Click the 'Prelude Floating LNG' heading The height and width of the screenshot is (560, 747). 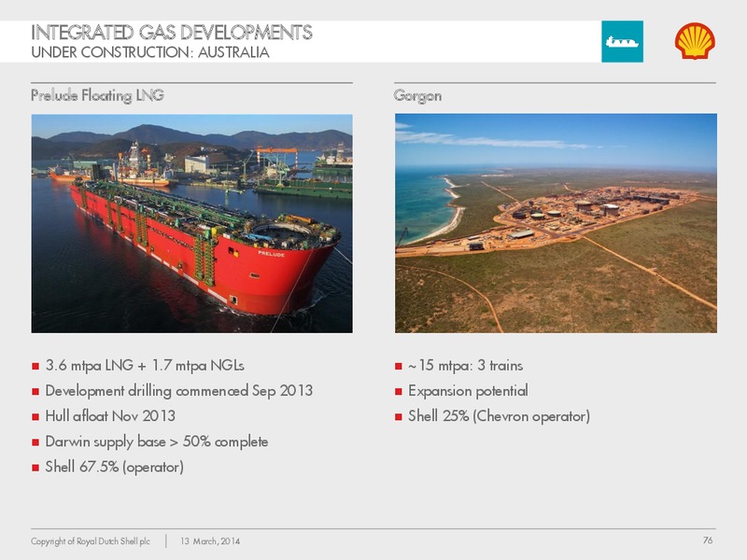(x=98, y=95)
